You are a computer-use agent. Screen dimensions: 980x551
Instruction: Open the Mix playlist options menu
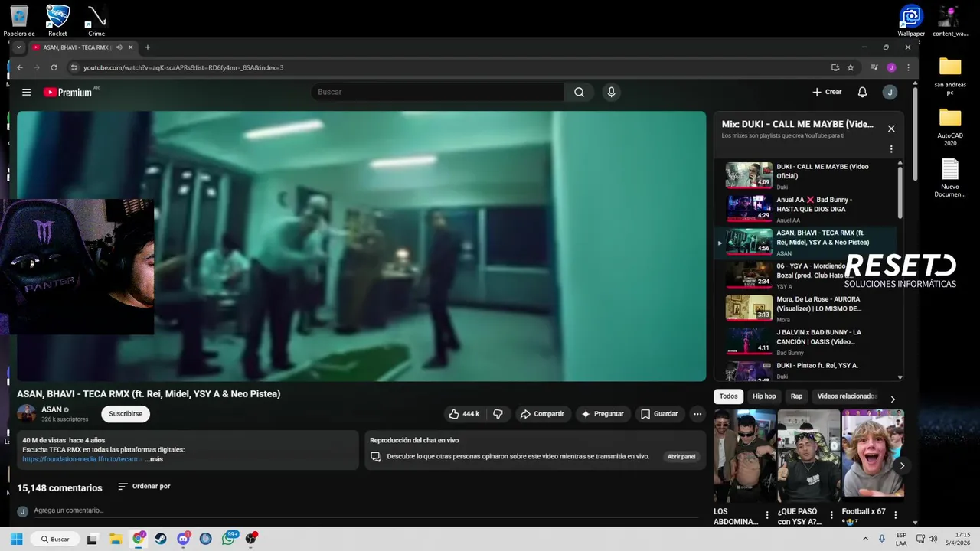[891, 149]
